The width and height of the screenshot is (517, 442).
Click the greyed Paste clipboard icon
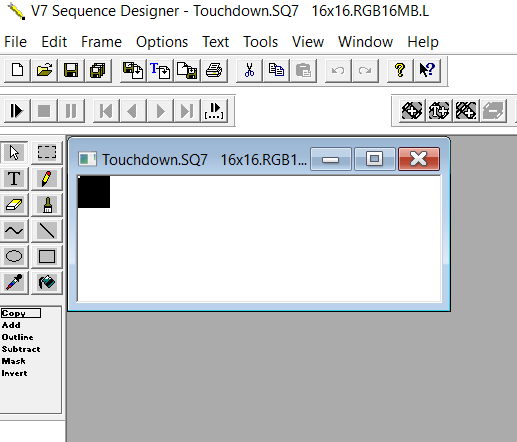[303, 71]
